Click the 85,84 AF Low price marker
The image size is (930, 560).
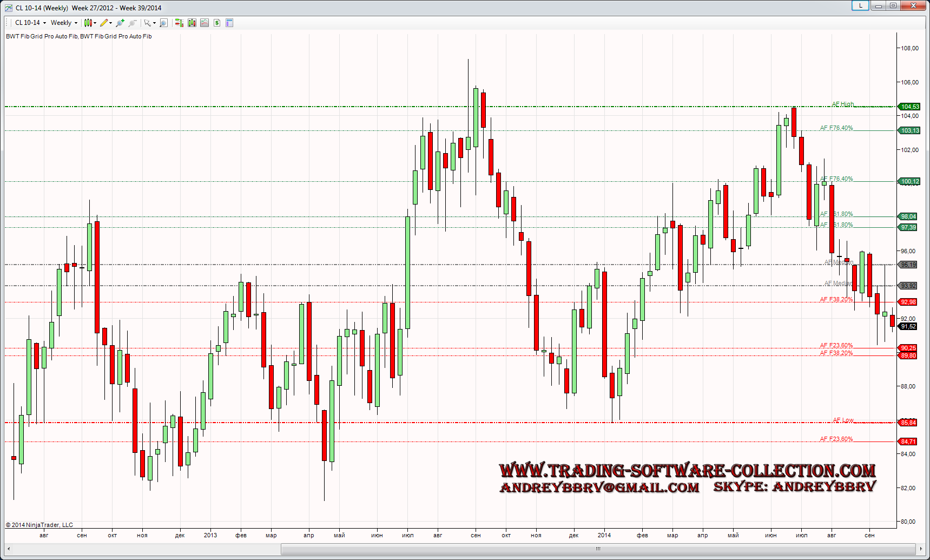[x=908, y=423]
